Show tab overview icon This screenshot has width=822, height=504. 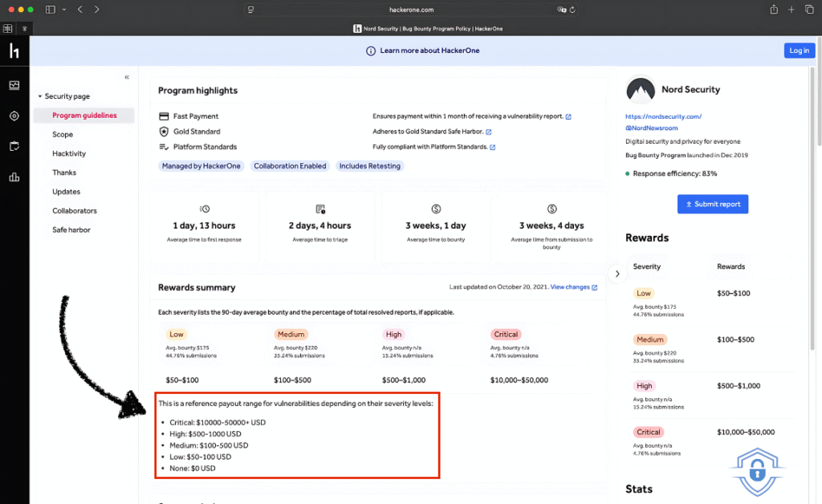[809, 10]
